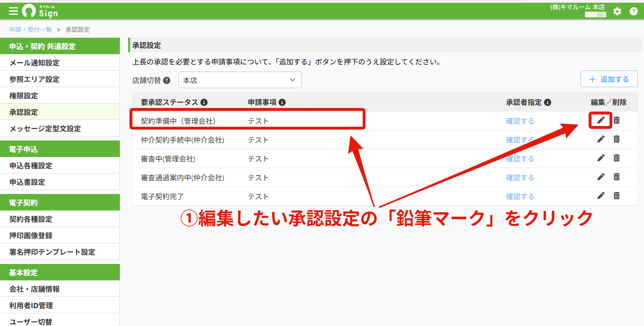Click 確認する for 契約準備中（管理会社）
Viewport: 644px width, 326px height.
tap(520, 121)
